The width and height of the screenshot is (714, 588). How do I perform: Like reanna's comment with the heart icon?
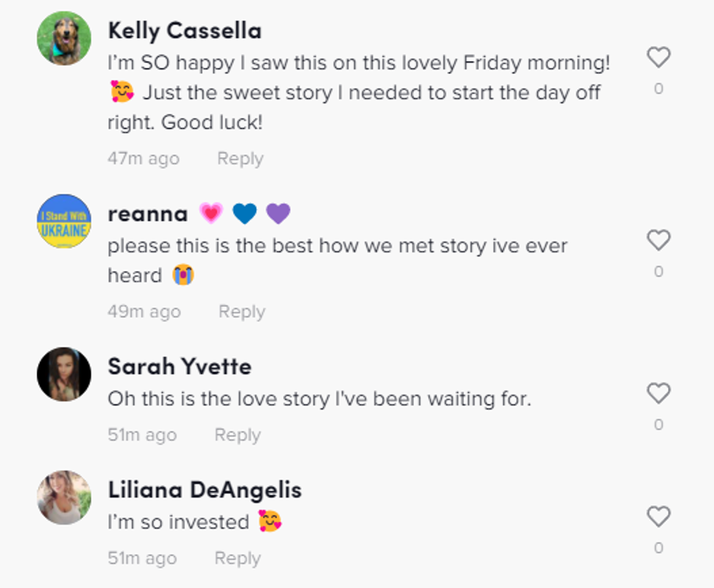coord(658,240)
